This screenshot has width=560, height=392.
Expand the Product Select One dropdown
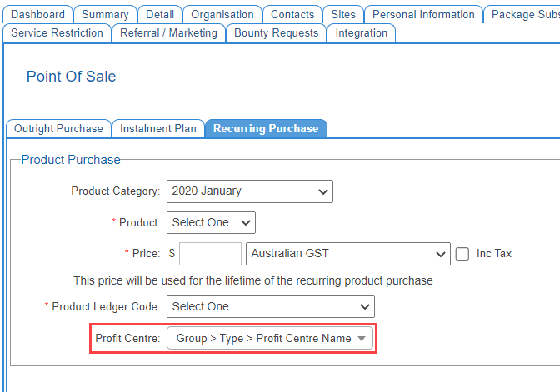click(x=211, y=223)
